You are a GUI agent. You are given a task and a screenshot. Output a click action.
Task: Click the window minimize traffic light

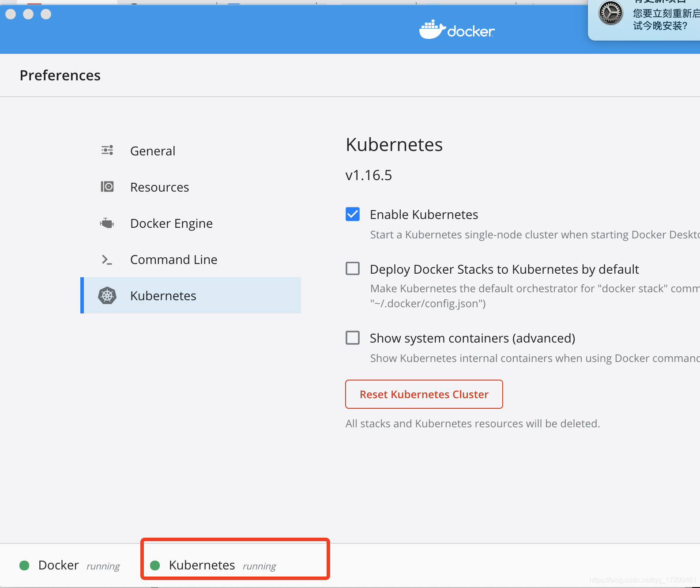coord(28,14)
